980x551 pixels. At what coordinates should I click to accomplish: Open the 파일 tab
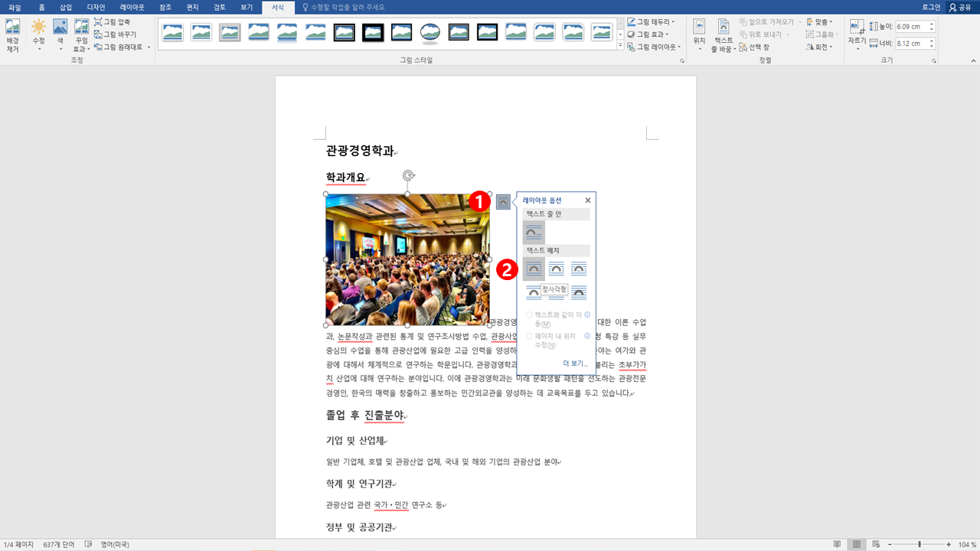click(15, 7)
